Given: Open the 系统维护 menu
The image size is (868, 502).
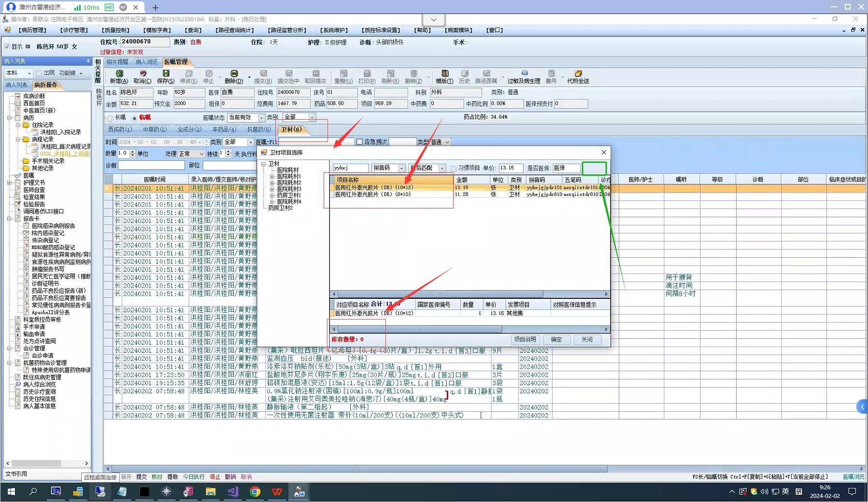Looking at the screenshot, I should tap(334, 30).
